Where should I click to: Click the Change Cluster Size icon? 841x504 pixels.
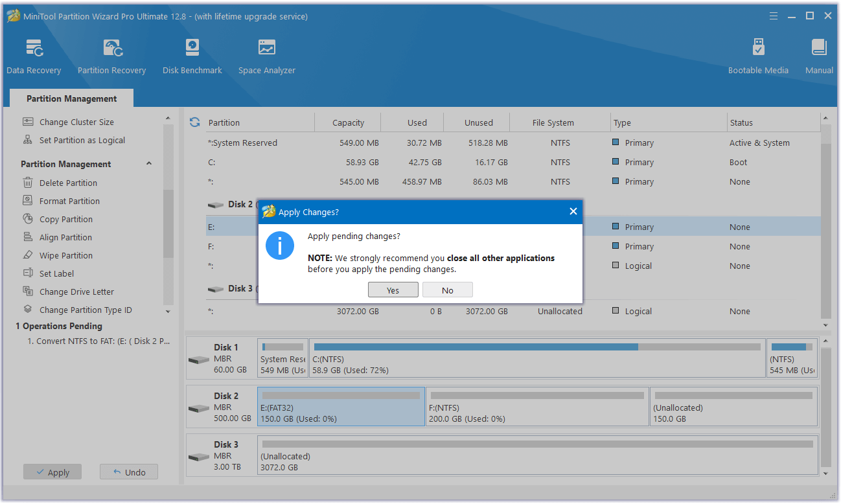28,122
